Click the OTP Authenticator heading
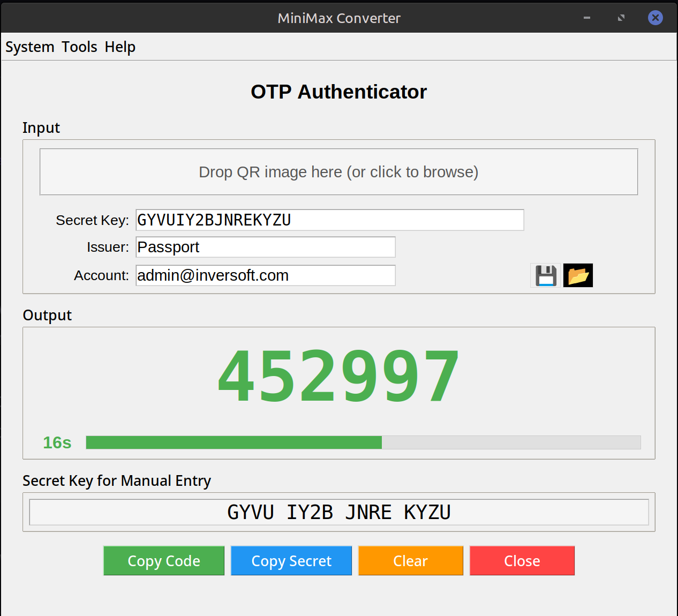The height and width of the screenshot is (616, 678). (338, 92)
